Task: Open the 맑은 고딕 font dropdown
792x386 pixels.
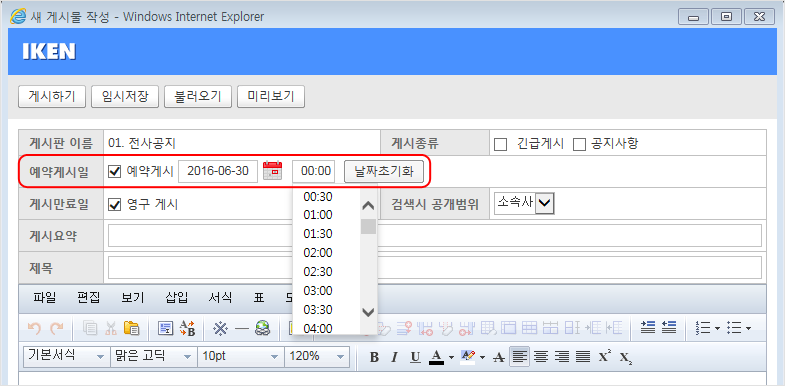Action: point(154,356)
